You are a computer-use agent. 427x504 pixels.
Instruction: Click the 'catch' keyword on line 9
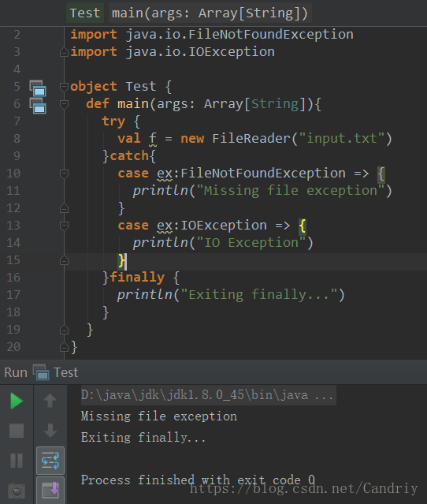point(130,156)
